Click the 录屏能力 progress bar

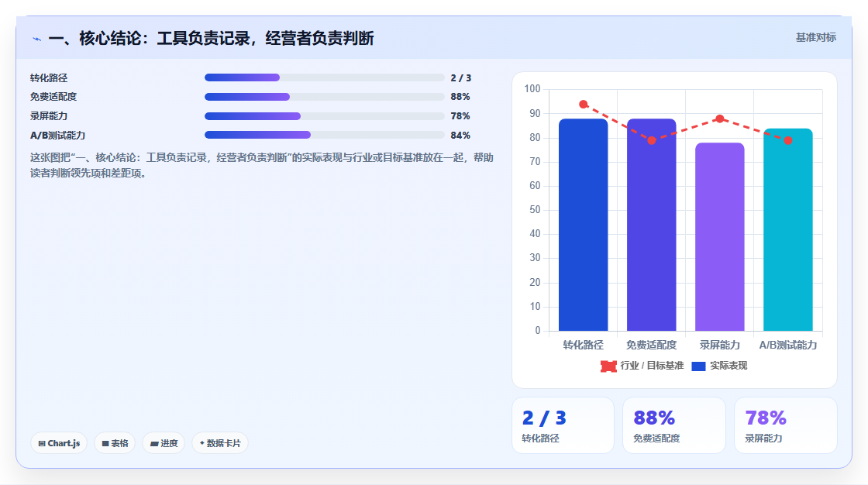click(x=325, y=116)
